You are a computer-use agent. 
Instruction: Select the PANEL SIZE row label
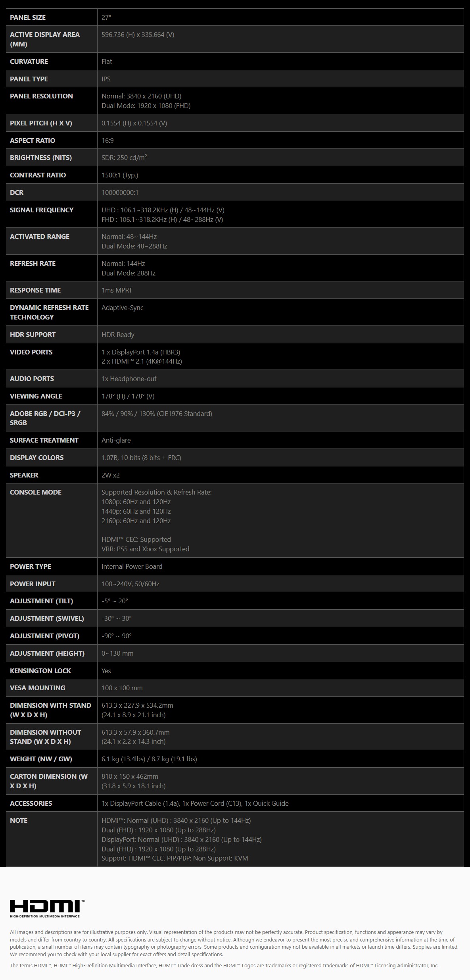[x=28, y=17]
